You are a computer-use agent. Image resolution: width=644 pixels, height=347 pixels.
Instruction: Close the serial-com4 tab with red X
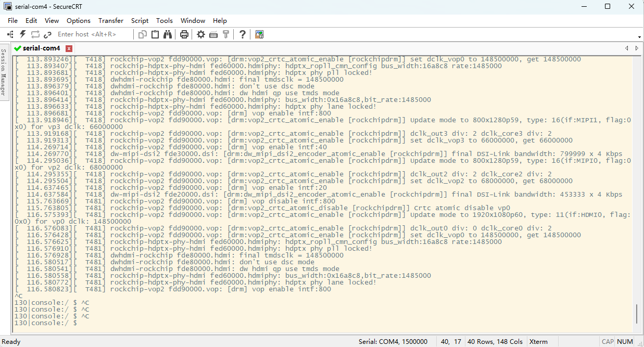69,48
